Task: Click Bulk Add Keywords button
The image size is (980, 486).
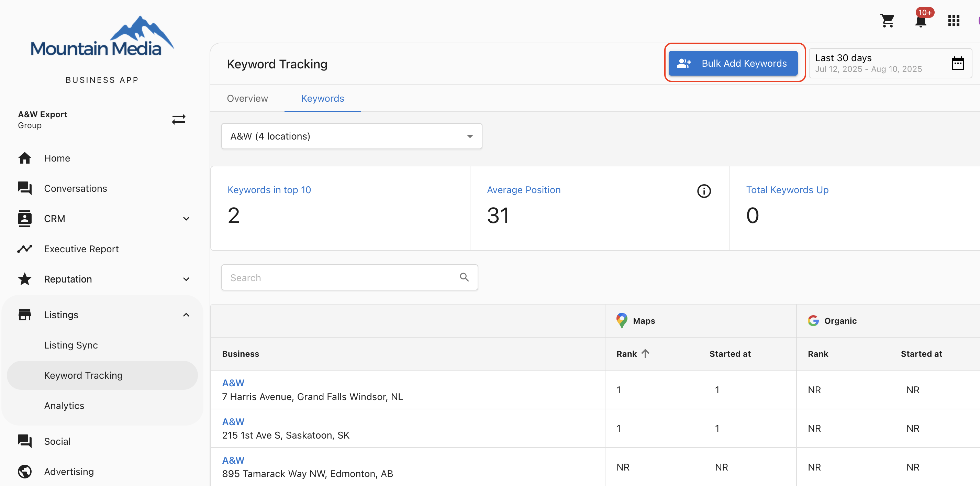Action: [733, 63]
